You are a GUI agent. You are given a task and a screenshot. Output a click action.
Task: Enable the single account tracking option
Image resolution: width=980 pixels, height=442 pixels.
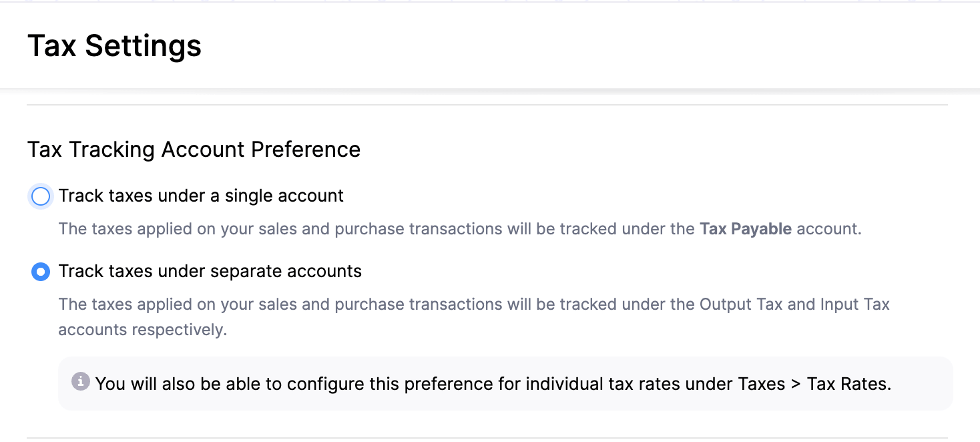(x=40, y=196)
